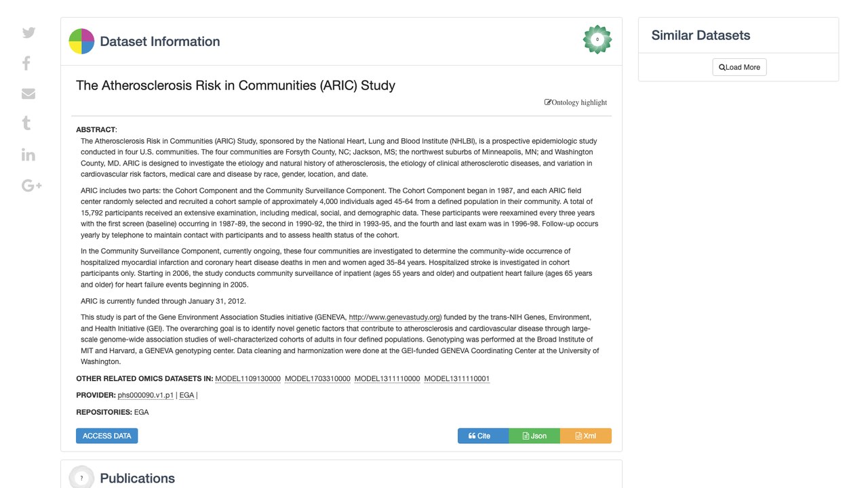Click the Publications circular count icon
This screenshot has height=488, width=868.
point(81,477)
